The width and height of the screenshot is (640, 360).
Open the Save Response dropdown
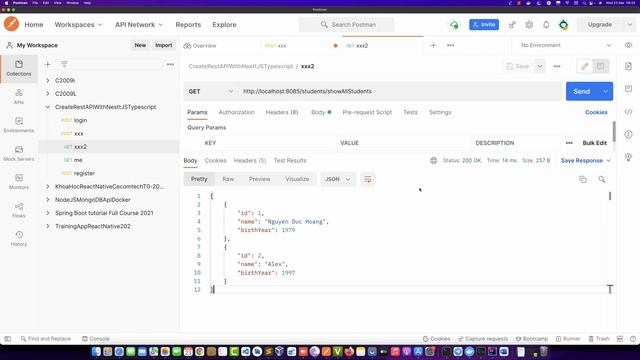(x=586, y=160)
